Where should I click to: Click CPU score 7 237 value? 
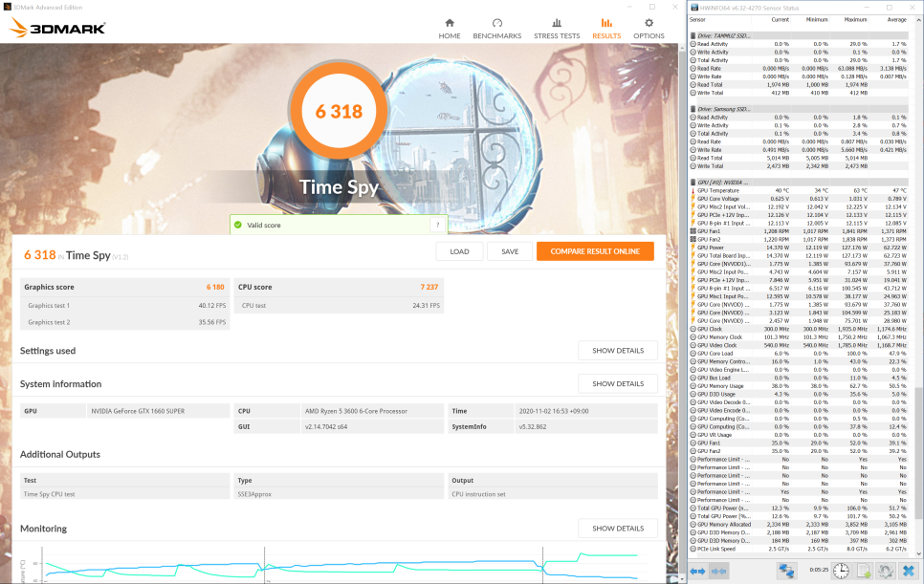tap(429, 288)
